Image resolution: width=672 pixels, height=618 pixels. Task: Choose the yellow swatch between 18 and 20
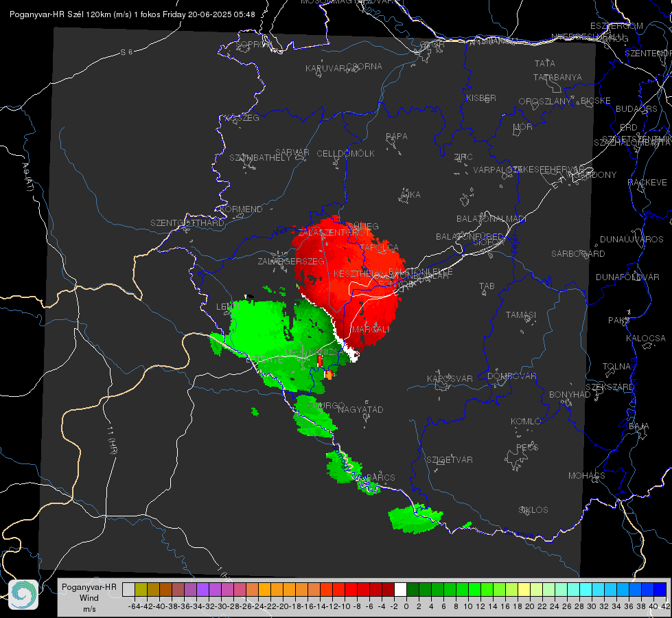[524, 589]
